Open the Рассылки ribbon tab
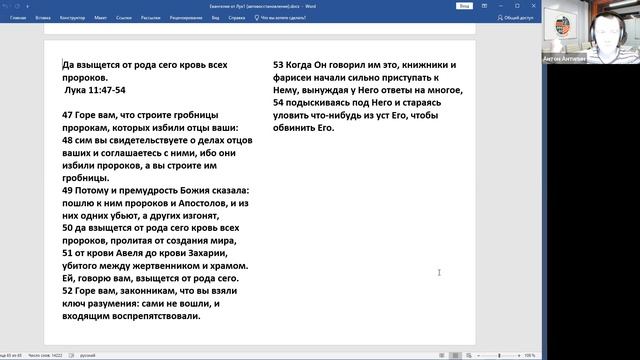640x360 pixels. 151,18
